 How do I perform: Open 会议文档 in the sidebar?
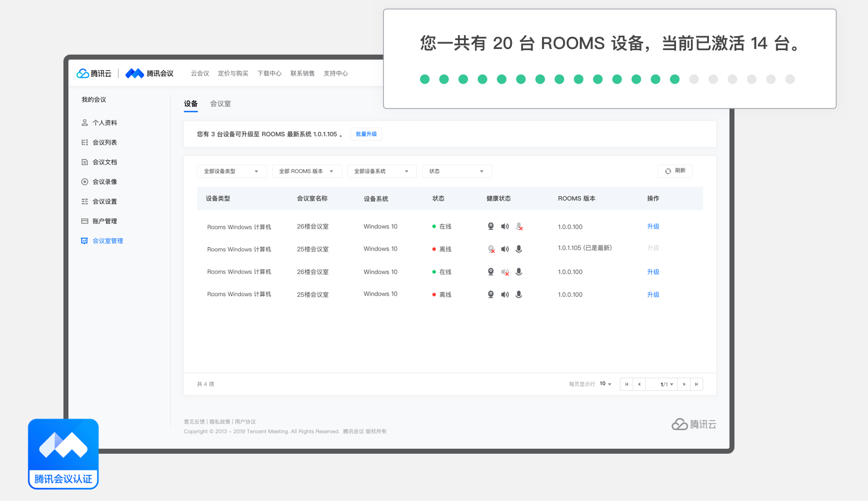pos(99,162)
